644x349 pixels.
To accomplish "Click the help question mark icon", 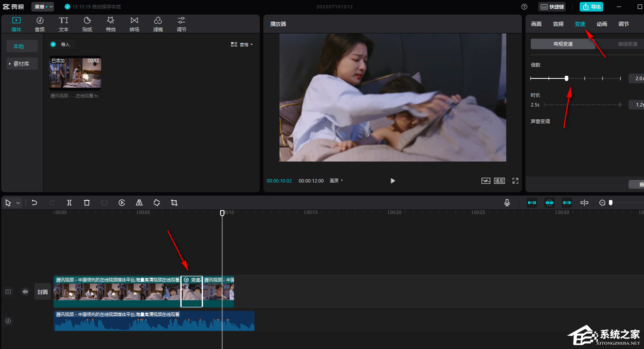I will point(524,7).
